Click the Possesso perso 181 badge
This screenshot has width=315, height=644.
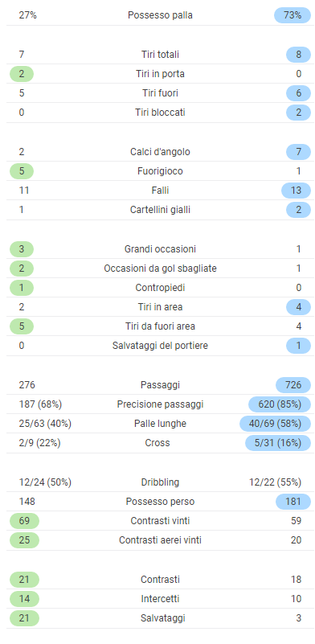point(293,502)
